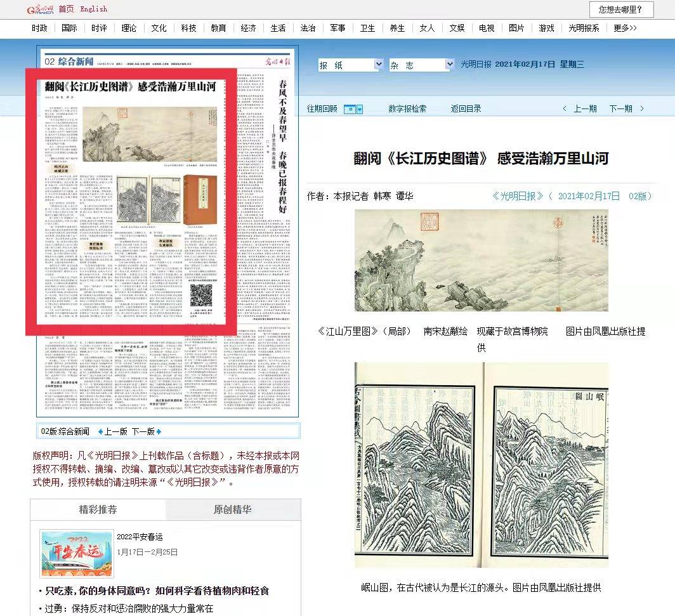Open the 养生 navigation item

pyautogui.click(x=397, y=28)
